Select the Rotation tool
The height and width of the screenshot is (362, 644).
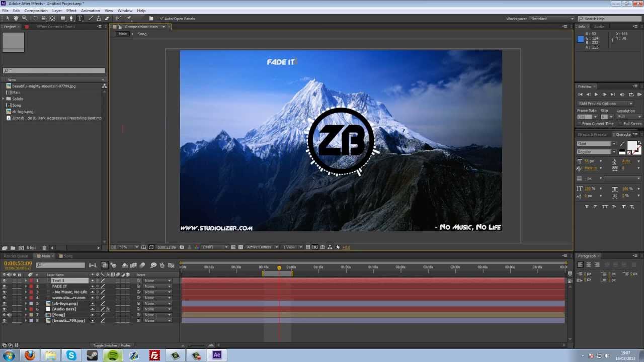[35, 18]
